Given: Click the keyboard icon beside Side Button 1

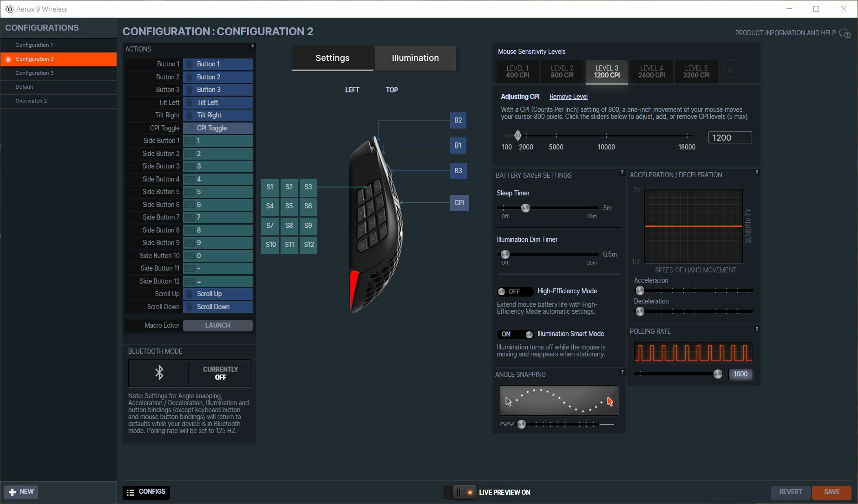Looking at the screenshot, I should pos(189,141).
